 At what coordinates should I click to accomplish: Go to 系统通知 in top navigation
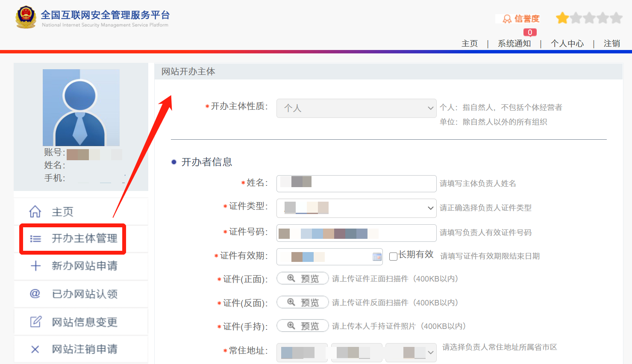[514, 44]
